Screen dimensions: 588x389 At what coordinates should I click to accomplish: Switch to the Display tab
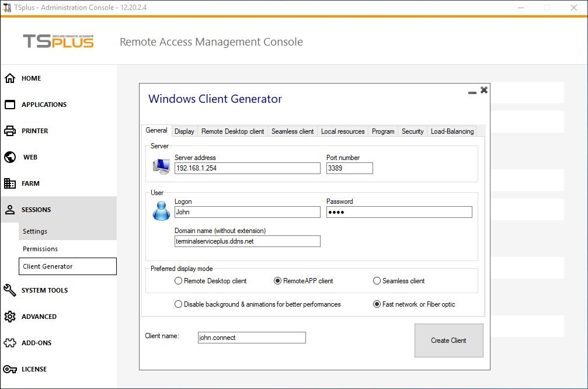pos(184,131)
